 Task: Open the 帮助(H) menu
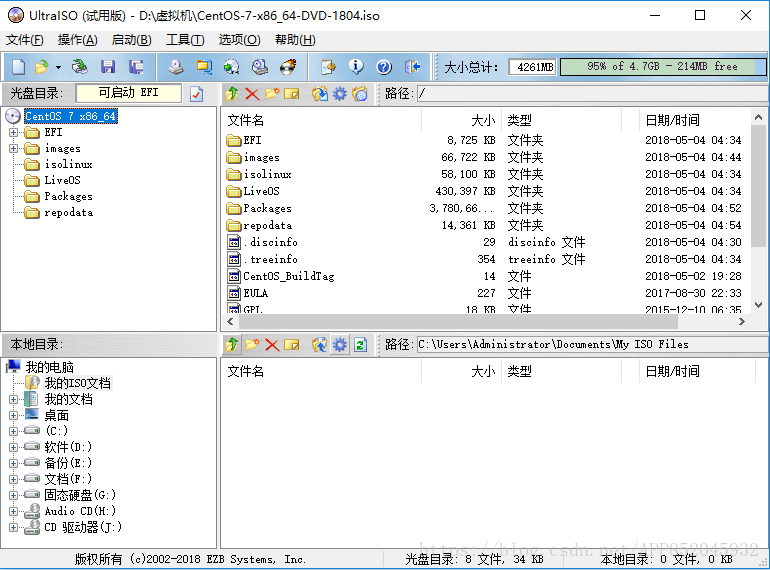coord(295,40)
